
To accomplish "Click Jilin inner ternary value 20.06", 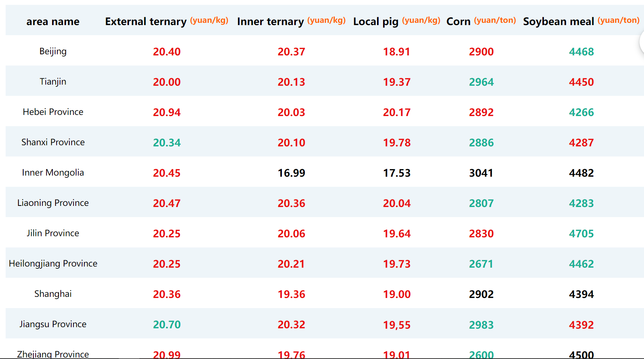I will pos(291,234).
